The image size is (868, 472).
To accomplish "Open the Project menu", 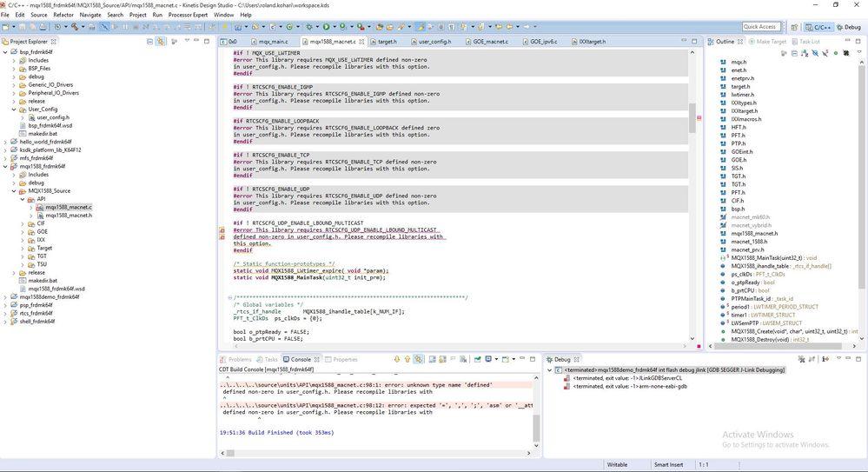I will pyautogui.click(x=138, y=15).
